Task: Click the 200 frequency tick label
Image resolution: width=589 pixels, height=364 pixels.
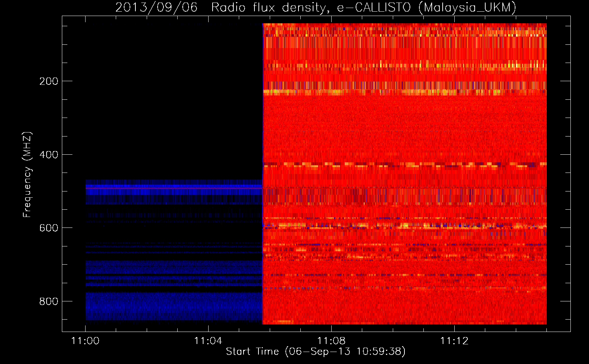Action: (x=49, y=81)
